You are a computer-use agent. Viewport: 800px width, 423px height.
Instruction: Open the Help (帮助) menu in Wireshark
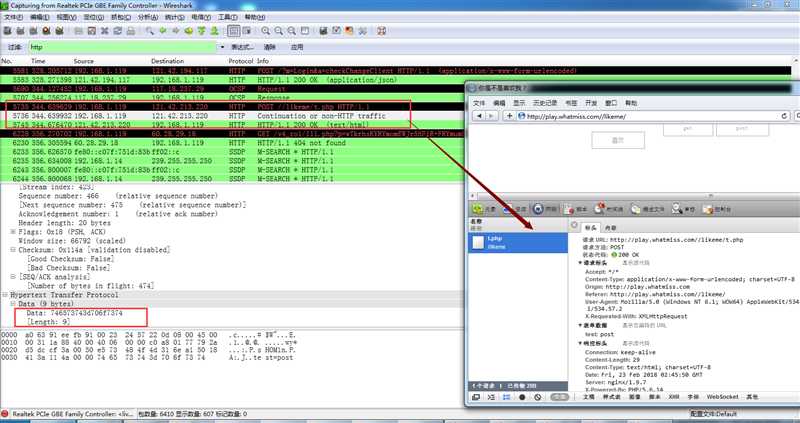(255, 17)
